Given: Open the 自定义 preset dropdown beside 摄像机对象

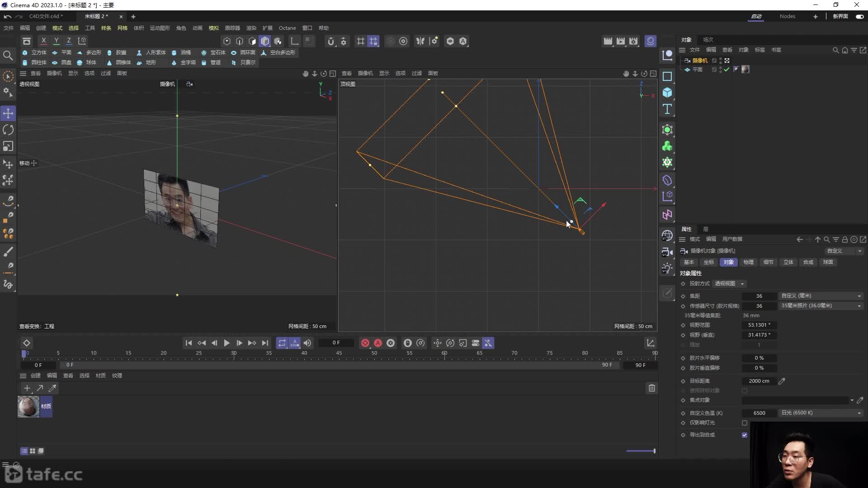Looking at the screenshot, I should [x=844, y=251].
